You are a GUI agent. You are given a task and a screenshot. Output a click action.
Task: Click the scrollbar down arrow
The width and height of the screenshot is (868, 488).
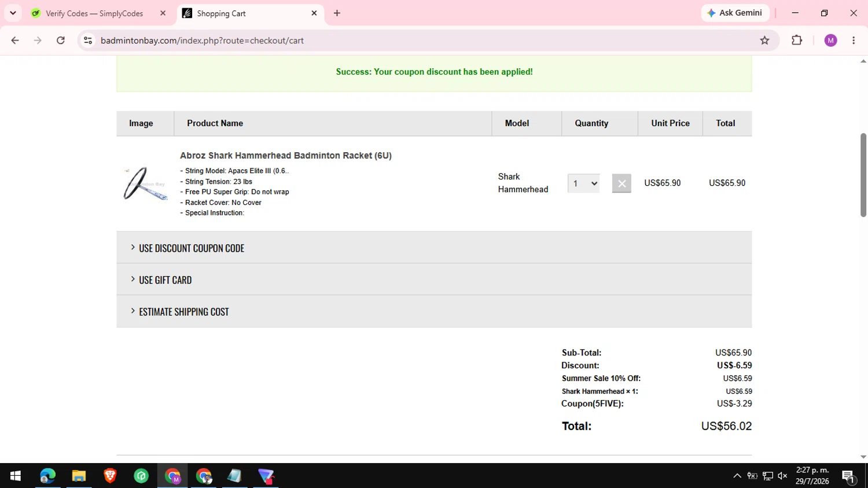[x=863, y=457]
